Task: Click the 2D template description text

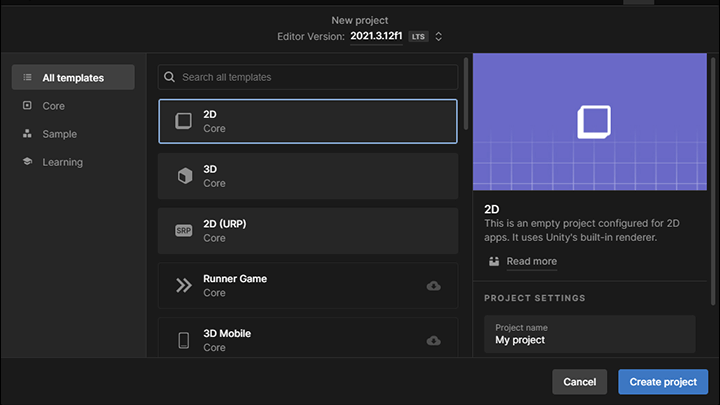Action: (582, 230)
